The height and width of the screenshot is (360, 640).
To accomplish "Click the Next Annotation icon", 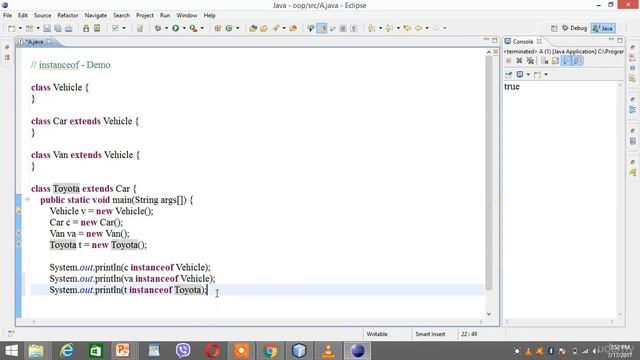I will pos(371,28).
